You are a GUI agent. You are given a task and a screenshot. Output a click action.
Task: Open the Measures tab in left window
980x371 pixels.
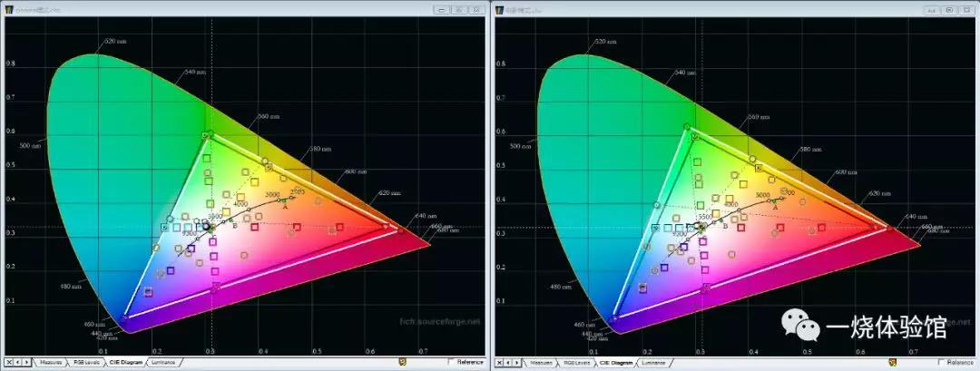pos(51,362)
